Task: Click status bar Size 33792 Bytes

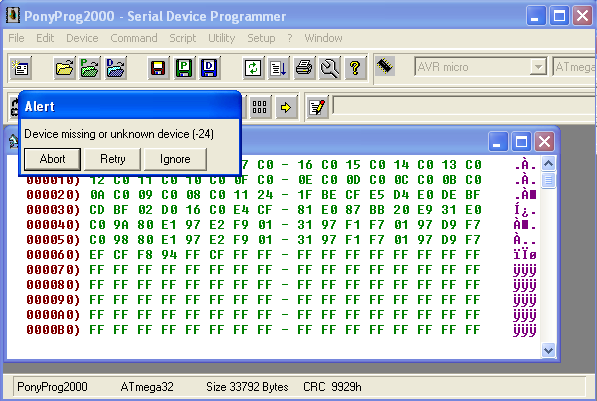Action: [247, 387]
